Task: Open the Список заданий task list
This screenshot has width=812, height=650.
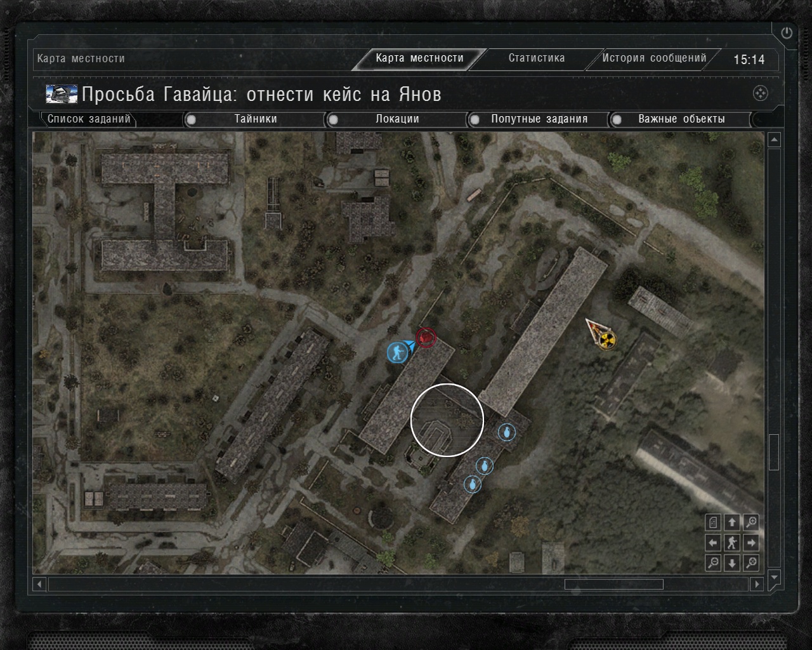Action: coord(89,119)
